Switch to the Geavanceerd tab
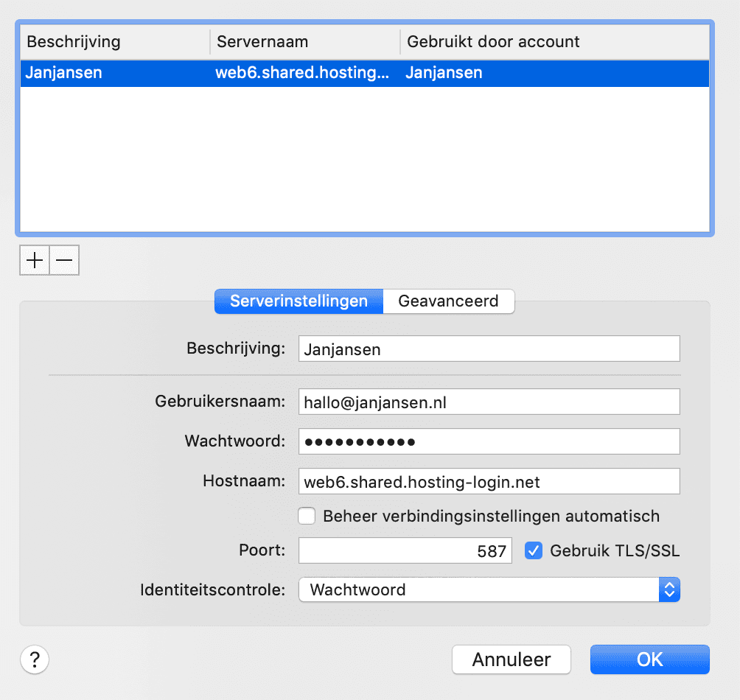Viewport: 740px width, 700px height. pyautogui.click(x=448, y=301)
